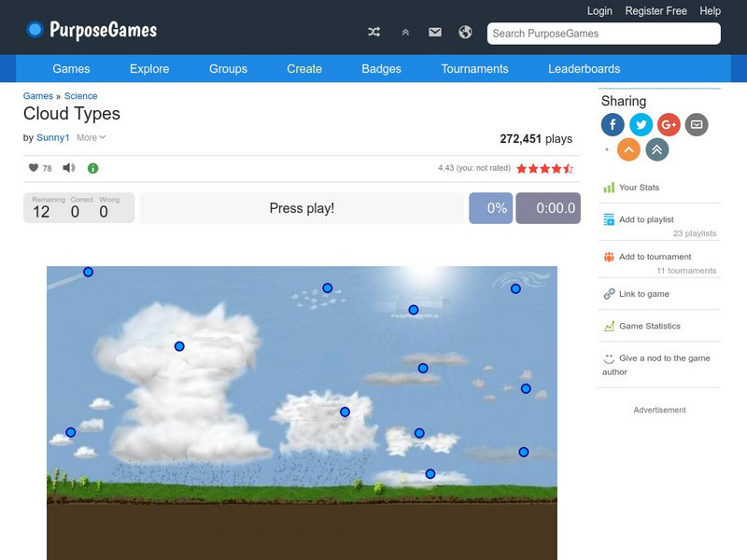Rate the game using the star rating
This screenshot has height=560, width=747.
point(546,169)
